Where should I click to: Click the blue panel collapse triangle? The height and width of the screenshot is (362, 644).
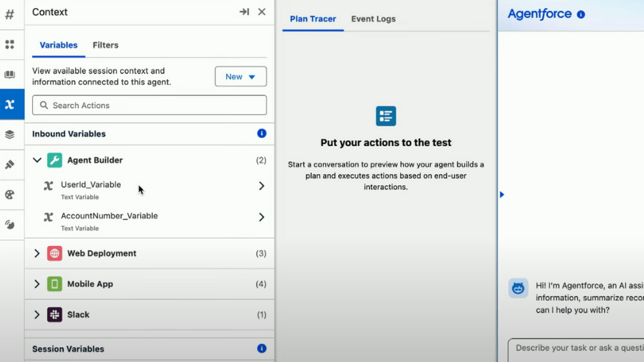[x=502, y=194]
